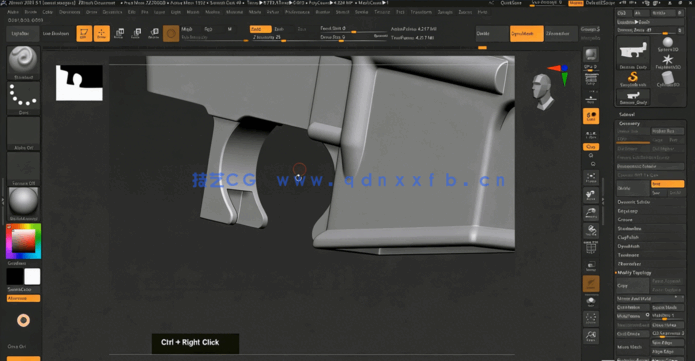Select the SimpleBrush tool icon

(633, 79)
